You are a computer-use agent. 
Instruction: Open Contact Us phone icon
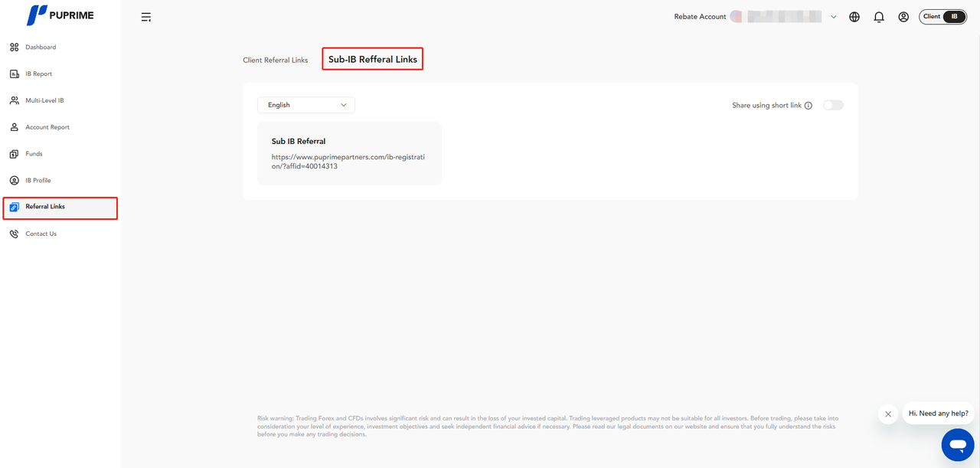point(14,234)
